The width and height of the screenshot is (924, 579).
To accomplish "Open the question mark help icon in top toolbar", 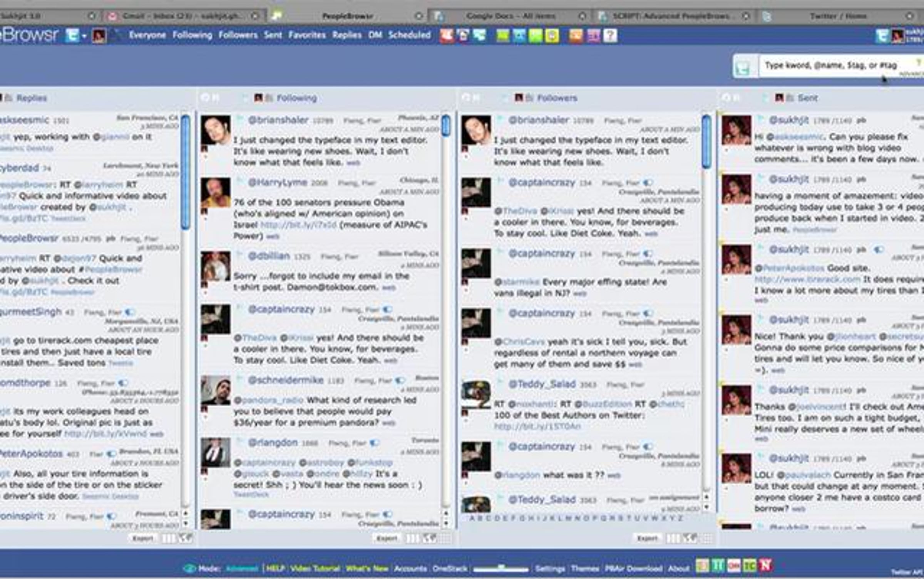I will coord(610,36).
